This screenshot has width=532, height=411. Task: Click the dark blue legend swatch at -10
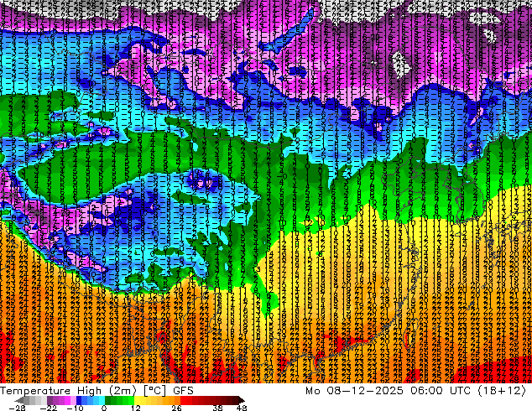tap(79, 400)
